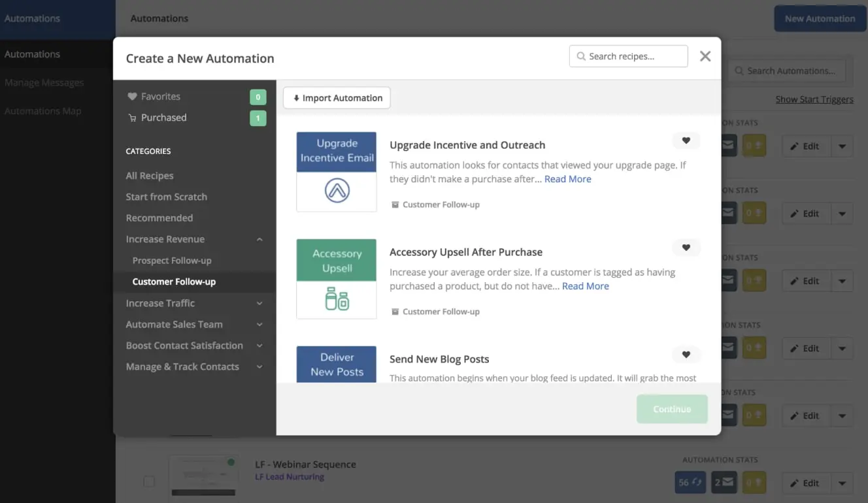This screenshot has width=868, height=503.
Task: Click the yellow contact count icon on LF - Webinar Sequence
Action: coord(754,483)
